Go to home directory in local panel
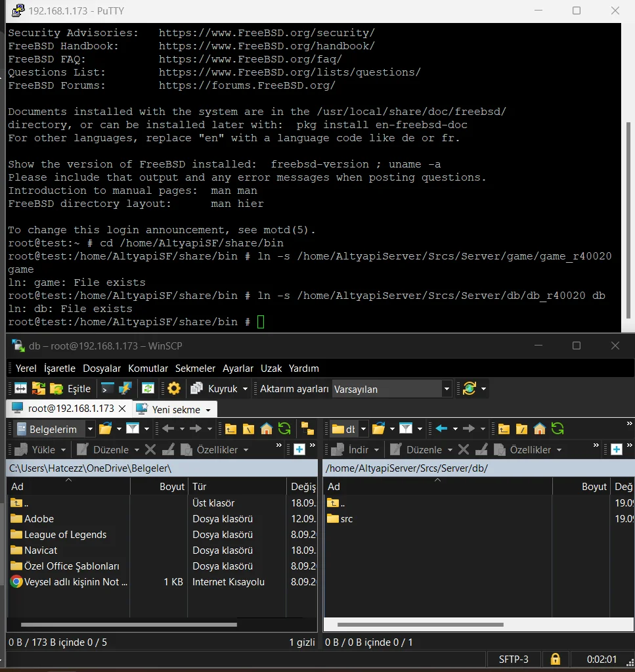Screen dimensions: 635x672 tap(267, 428)
